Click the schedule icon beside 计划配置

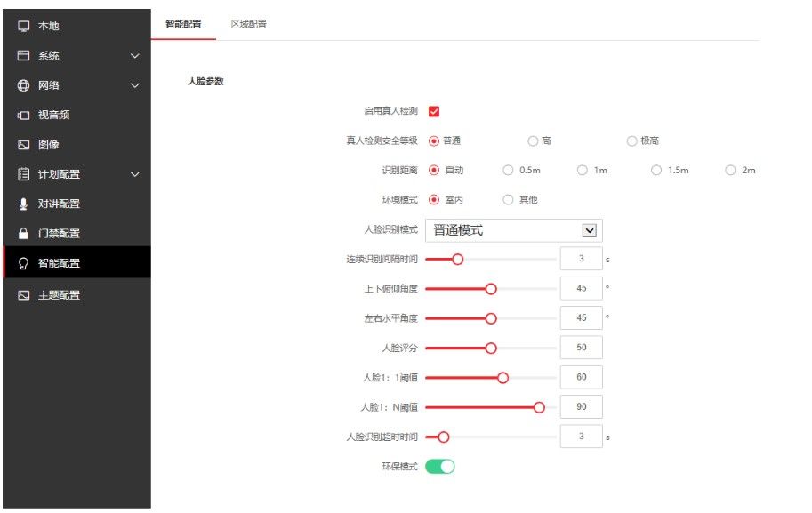coord(23,174)
